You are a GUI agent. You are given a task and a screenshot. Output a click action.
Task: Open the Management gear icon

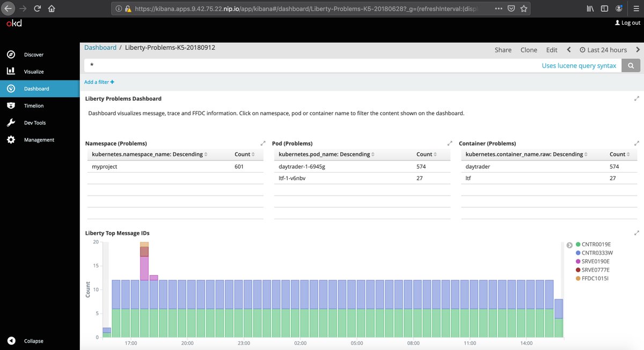tap(11, 140)
